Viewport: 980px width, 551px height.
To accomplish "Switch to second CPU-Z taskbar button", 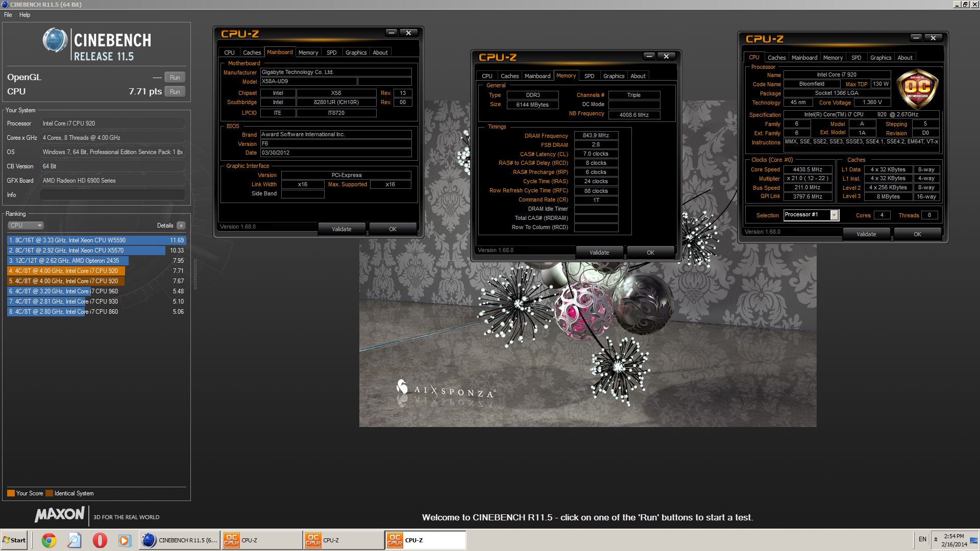I will tap(344, 540).
